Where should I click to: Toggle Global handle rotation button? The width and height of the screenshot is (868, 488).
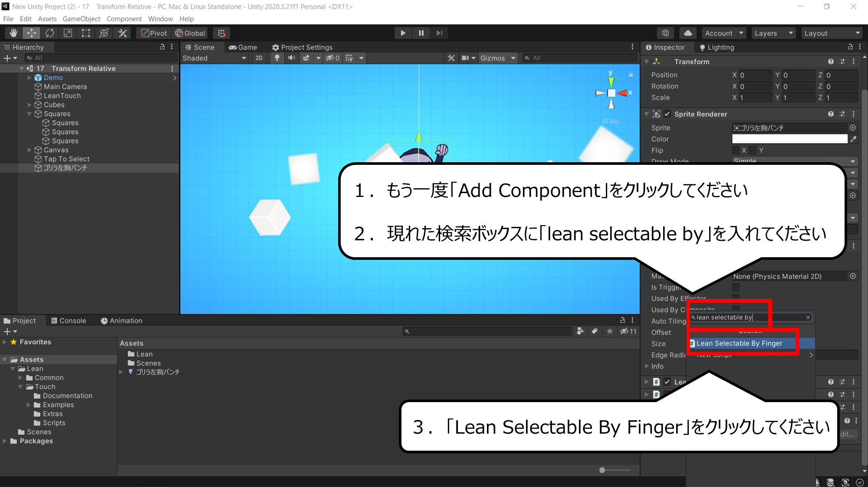click(x=190, y=33)
